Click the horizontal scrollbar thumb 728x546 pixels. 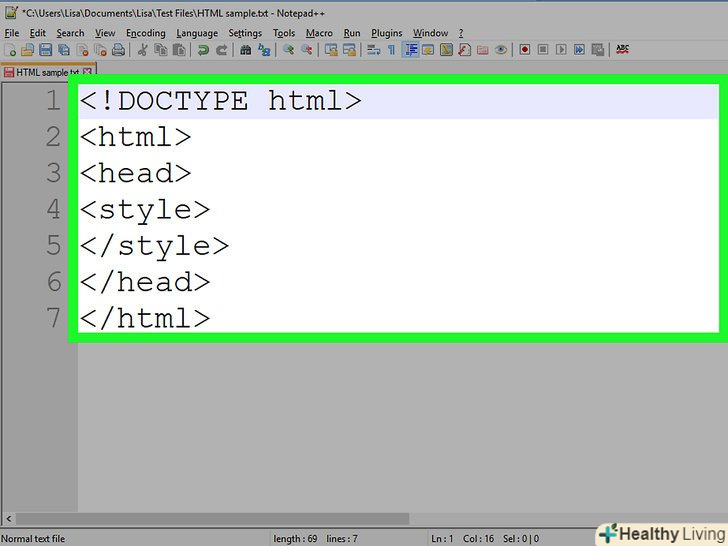tap(213, 518)
